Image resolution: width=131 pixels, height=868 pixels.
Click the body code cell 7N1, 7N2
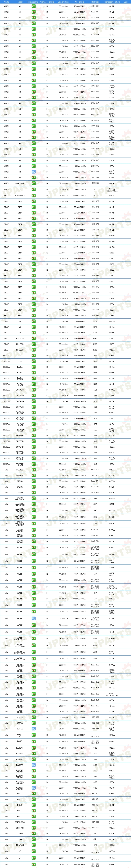[x=95, y=828]
